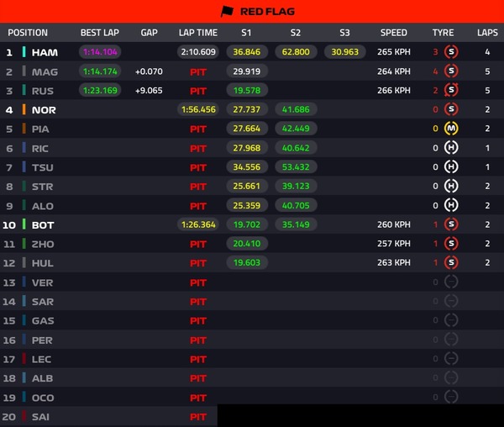The height and width of the screenshot is (427, 504).
Task: Click HAM's lap time 2:10.609
Action: click(198, 52)
